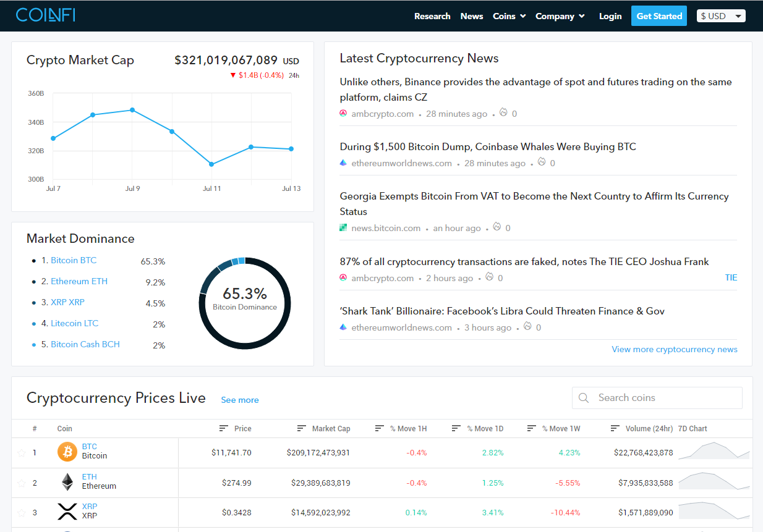Click the last data point above Jul 13

pyautogui.click(x=291, y=149)
